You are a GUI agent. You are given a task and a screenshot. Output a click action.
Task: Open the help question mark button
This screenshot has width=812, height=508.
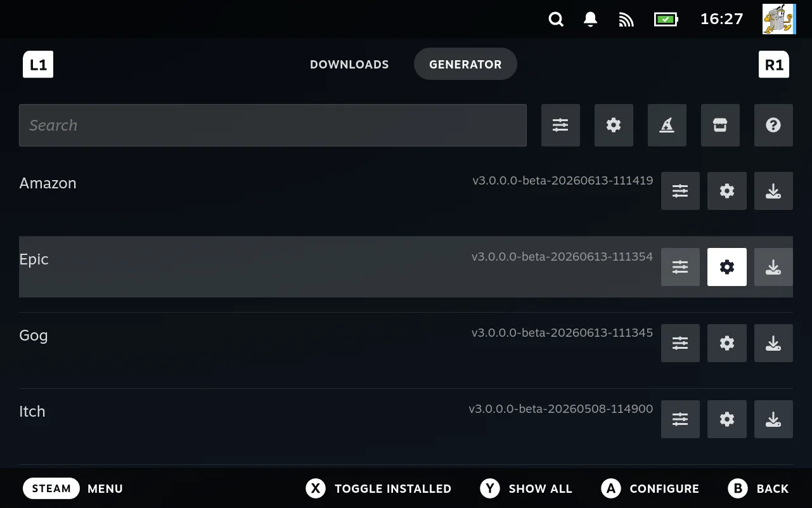[773, 126]
